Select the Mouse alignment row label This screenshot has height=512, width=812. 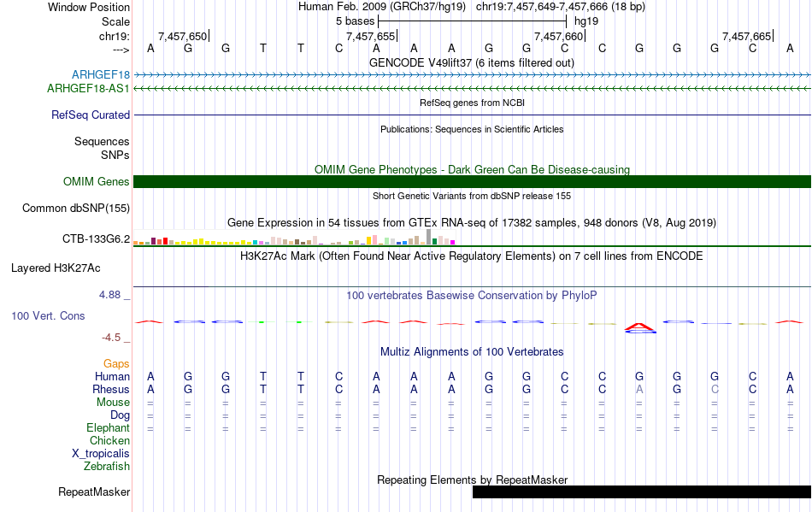coord(114,403)
